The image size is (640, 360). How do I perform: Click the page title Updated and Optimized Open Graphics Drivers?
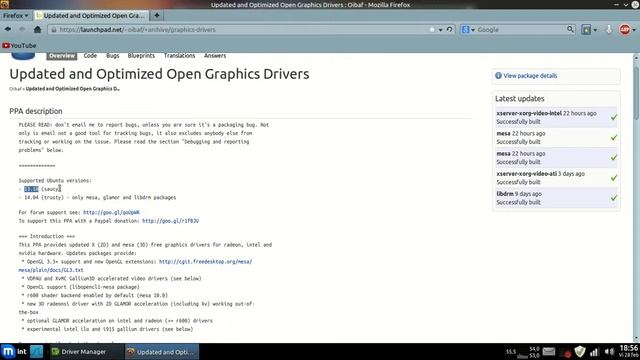pyautogui.click(x=159, y=74)
